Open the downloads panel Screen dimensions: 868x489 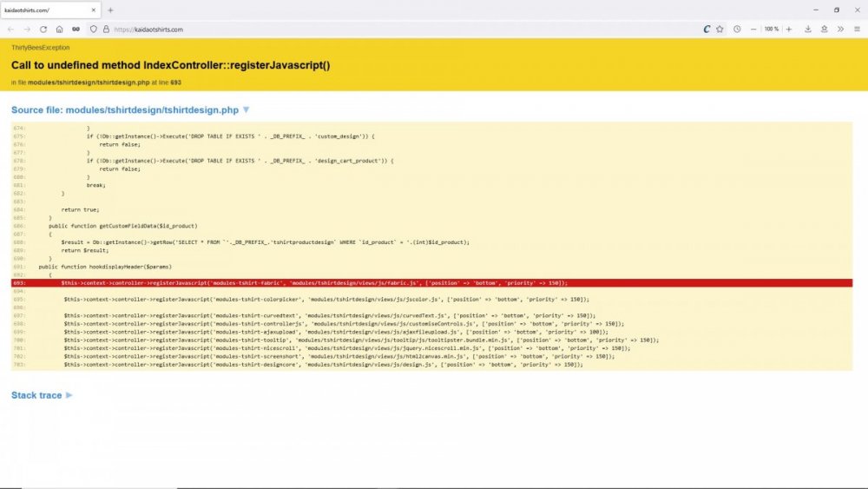pos(808,30)
